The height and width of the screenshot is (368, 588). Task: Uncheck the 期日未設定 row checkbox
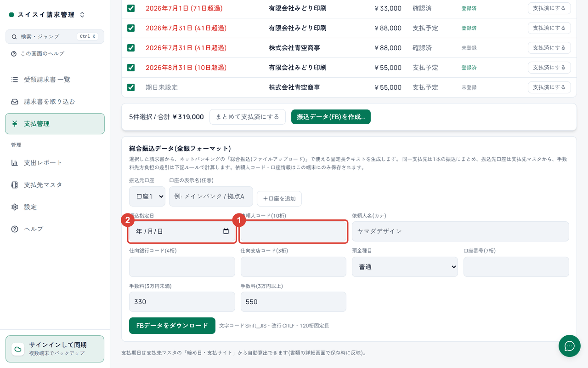(x=131, y=87)
